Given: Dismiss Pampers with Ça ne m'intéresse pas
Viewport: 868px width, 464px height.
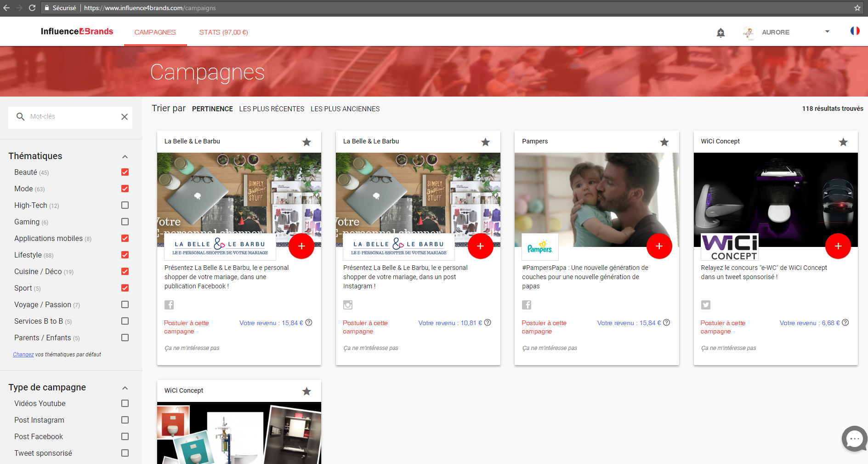Looking at the screenshot, I should click(550, 348).
